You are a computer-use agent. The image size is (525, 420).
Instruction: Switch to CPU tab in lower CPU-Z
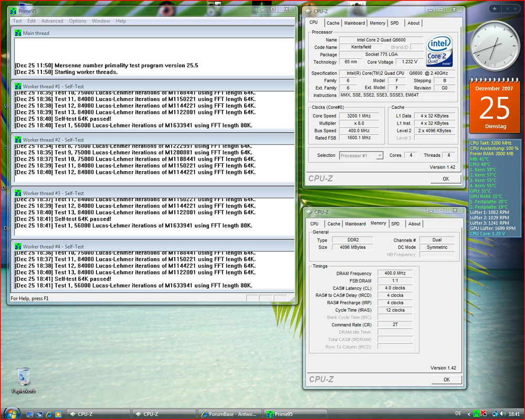pyautogui.click(x=314, y=224)
